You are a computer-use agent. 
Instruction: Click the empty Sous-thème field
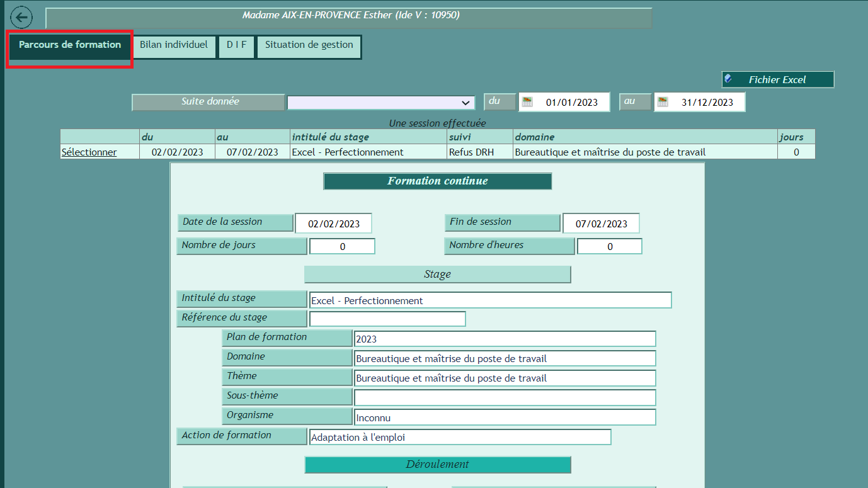(505, 398)
